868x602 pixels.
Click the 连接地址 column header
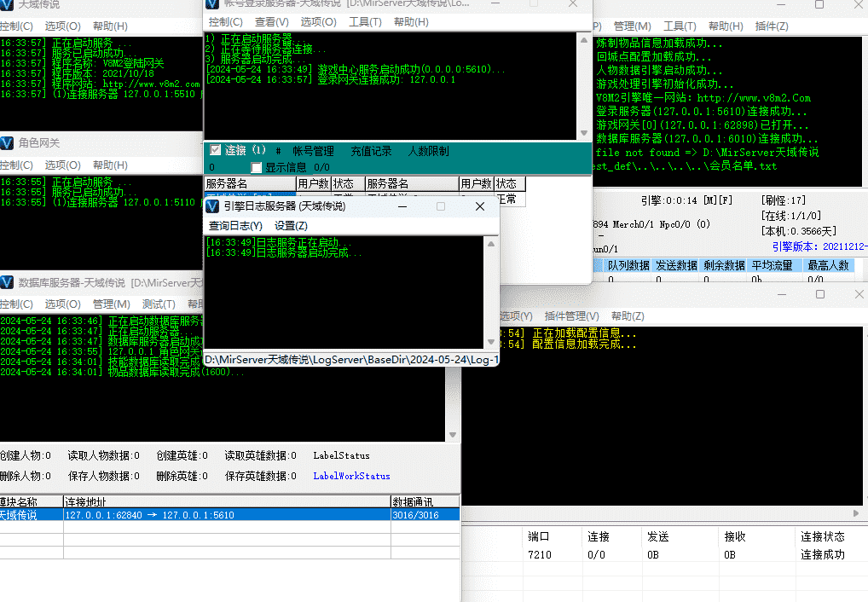227,501
